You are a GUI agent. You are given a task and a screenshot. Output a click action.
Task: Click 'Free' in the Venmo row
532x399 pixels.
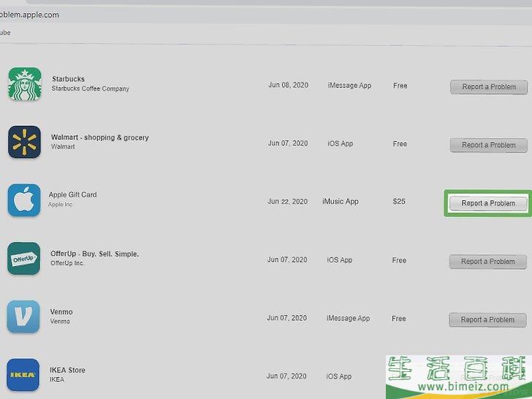399,319
